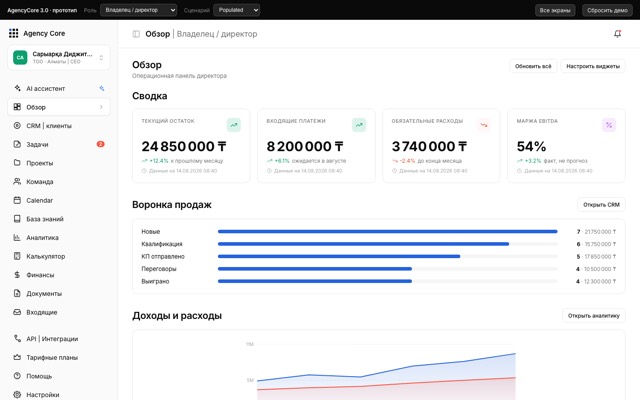Navigate to Финансы section
The height and width of the screenshot is (400, 640).
[59, 275]
